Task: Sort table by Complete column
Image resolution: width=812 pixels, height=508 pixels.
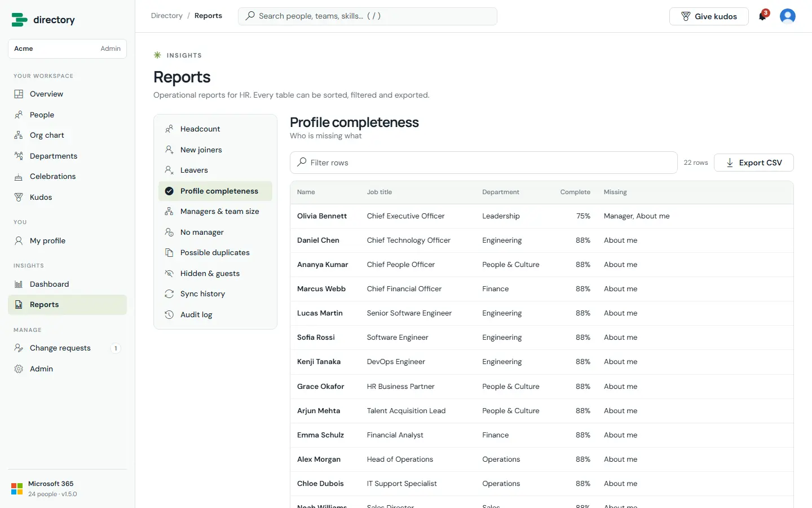Action: [x=575, y=192]
